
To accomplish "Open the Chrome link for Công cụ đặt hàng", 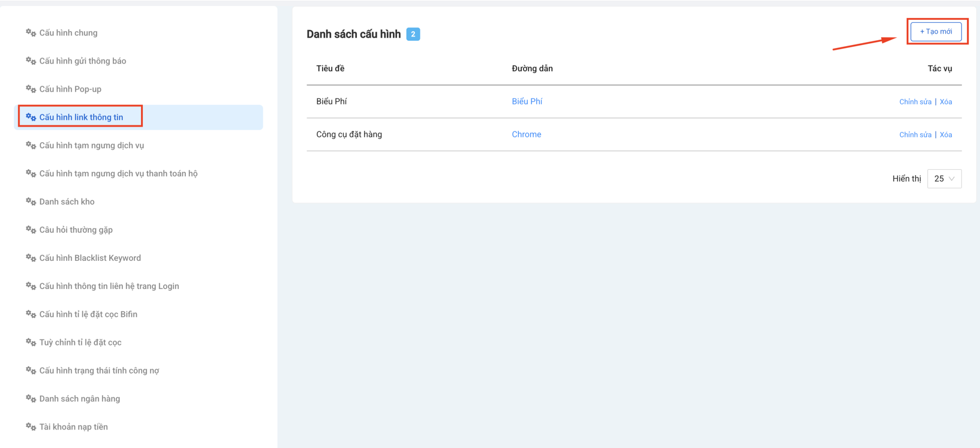I will click(526, 134).
